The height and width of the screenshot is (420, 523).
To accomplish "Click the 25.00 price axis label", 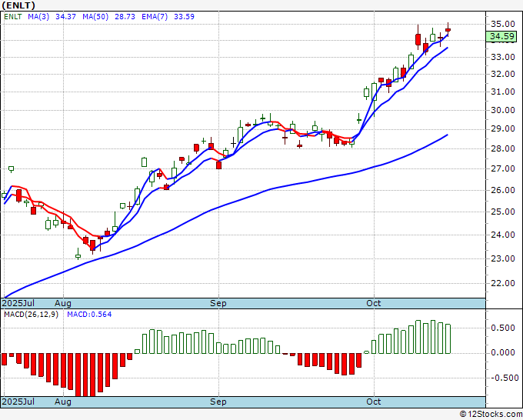I will tap(503, 212).
